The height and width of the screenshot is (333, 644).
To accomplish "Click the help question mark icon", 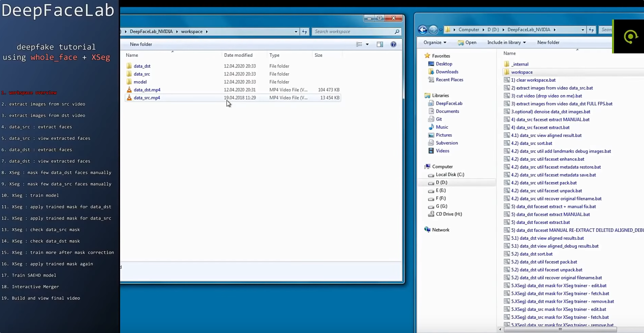I will pos(393,44).
